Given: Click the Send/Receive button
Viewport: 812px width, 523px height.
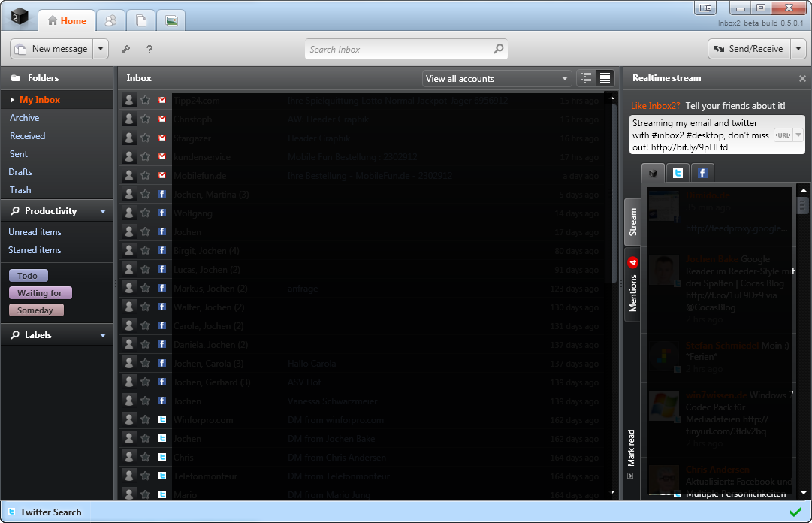Looking at the screenshot, I should pos(748,49).
